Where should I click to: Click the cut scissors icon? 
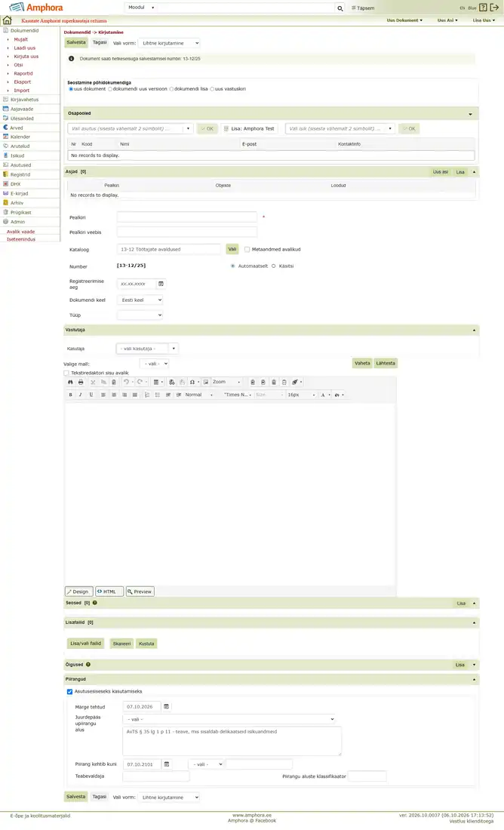pos(93,383)
